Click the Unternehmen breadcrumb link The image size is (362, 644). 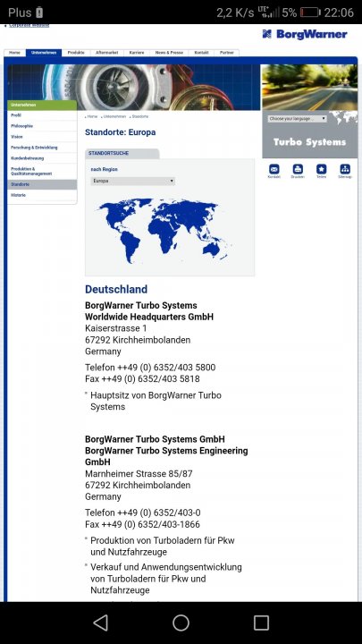coord(114,116)
